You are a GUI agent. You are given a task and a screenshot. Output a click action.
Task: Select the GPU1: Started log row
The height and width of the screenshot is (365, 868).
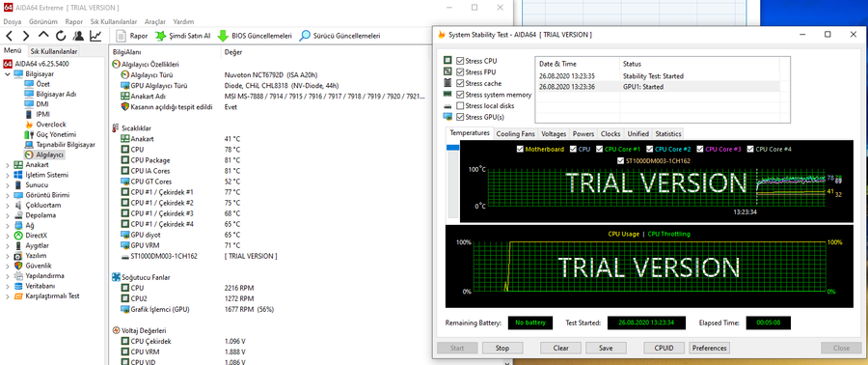point(658,87)
